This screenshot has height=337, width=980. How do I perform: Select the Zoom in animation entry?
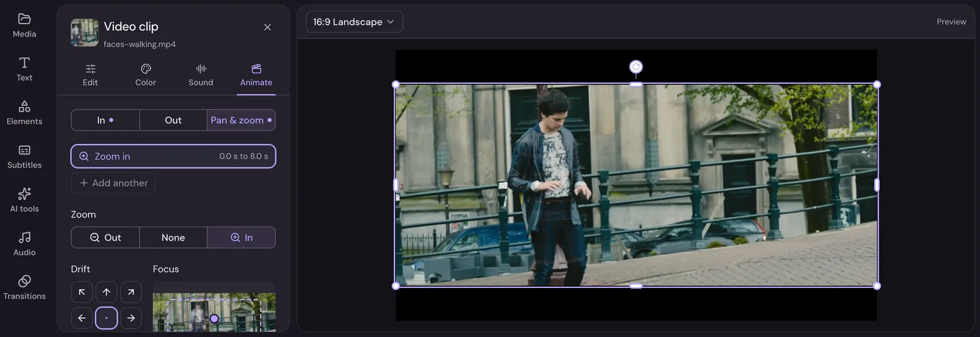pos(173,156)
